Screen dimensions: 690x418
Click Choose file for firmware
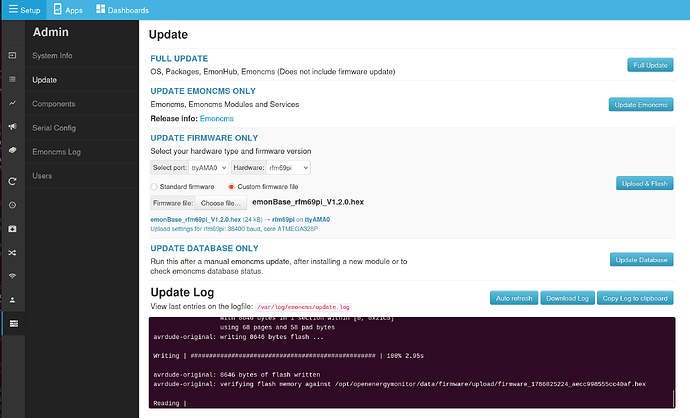click(x=221, y=203)
